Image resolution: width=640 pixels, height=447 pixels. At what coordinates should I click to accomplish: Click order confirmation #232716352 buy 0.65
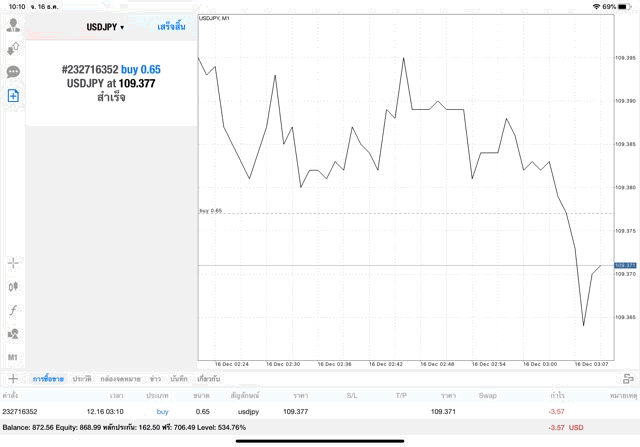tap(111, 69)
